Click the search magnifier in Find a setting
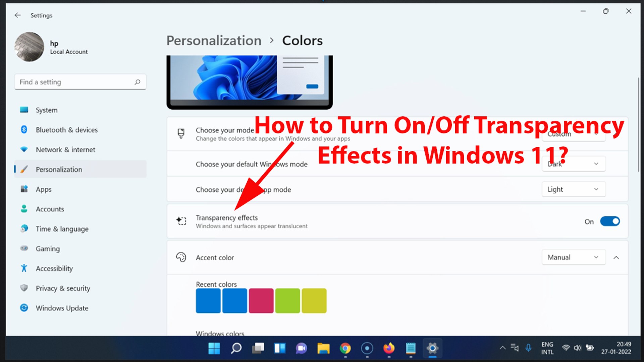This screenshot has width=644, height=362. [137, 82]
